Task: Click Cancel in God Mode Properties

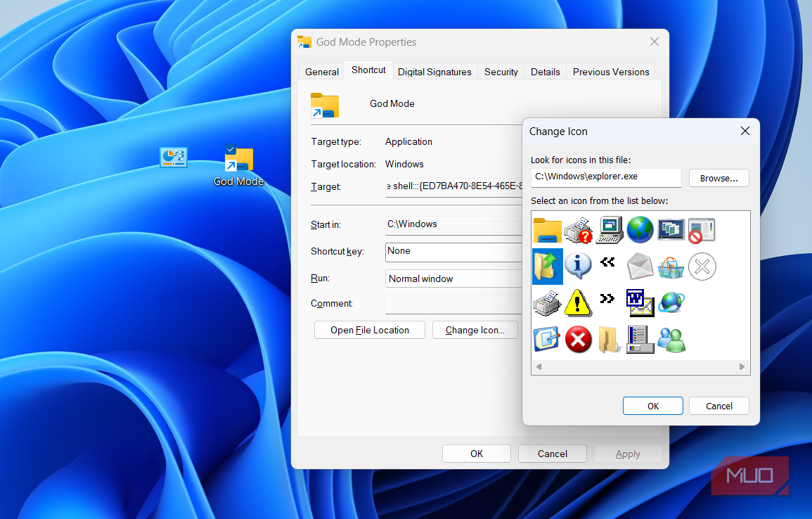Action: coord(552,454)
